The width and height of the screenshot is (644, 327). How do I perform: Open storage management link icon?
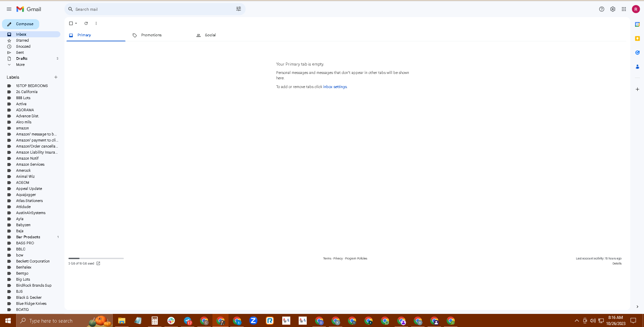[98, 263]
